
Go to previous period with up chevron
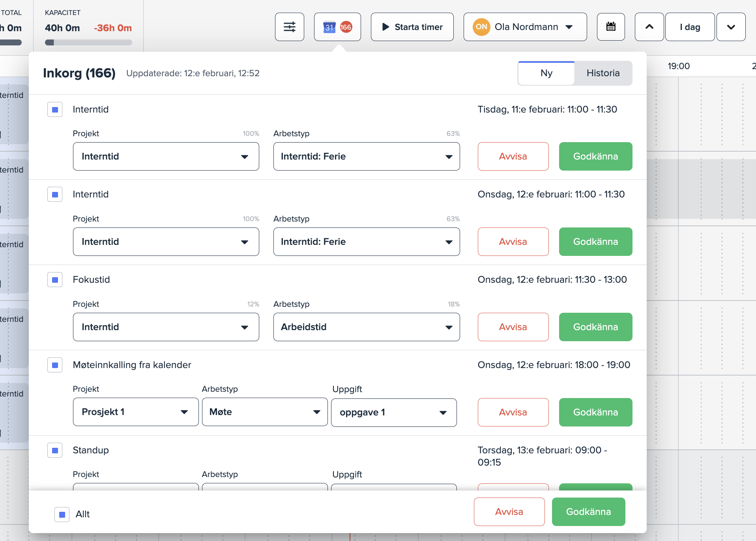649,27
